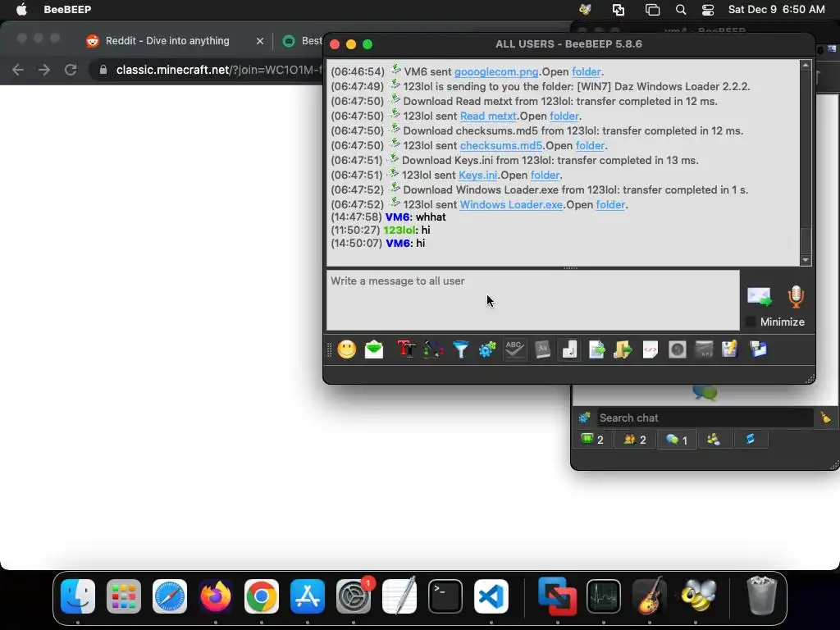Click the gear icon left of Search chat

click(x=584, y=418)
